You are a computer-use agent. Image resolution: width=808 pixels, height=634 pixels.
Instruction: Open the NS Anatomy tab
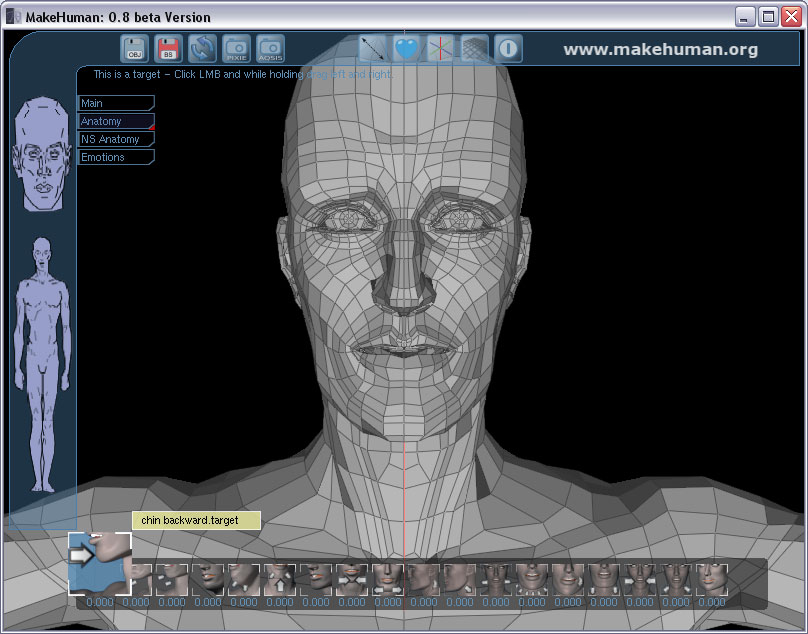116,139
